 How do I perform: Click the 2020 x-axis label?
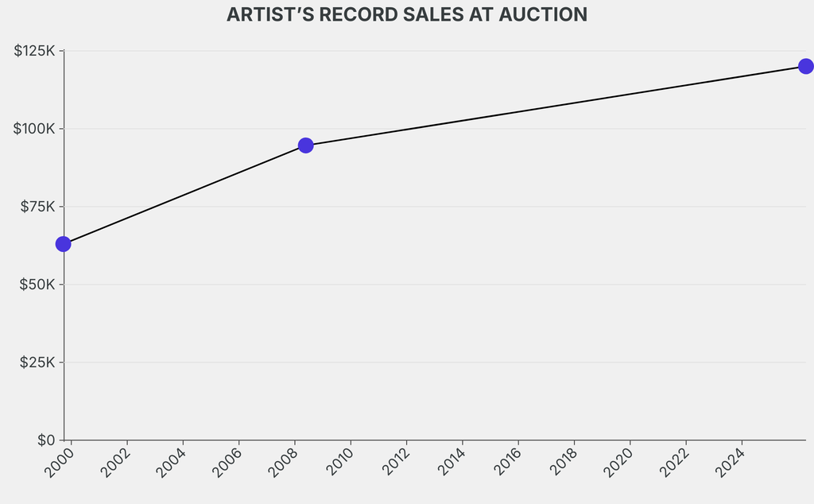(x=618, y=463)
